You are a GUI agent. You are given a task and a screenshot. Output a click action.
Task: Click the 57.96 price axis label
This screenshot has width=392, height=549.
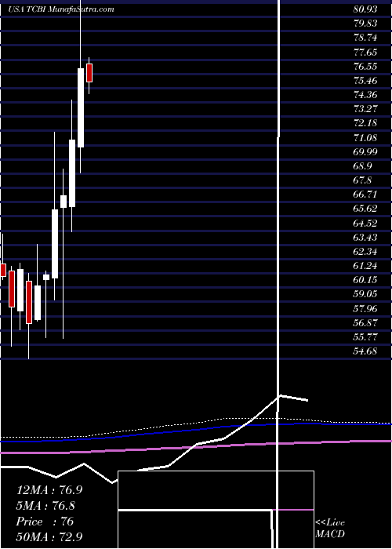coord(365,308)
